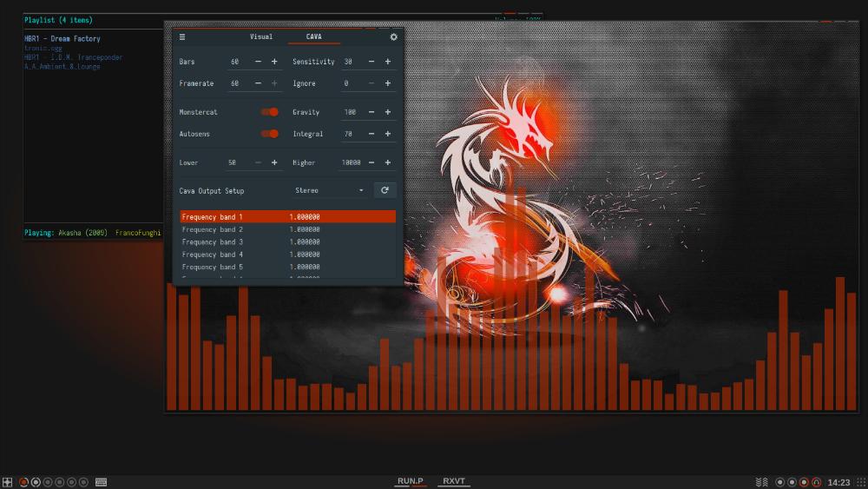Toggle the Autosens switch
This screenshot has width=868, height=489.
coord(270,134)
